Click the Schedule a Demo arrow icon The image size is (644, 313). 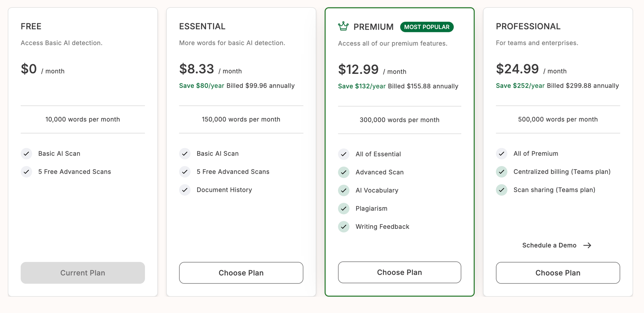587,246
